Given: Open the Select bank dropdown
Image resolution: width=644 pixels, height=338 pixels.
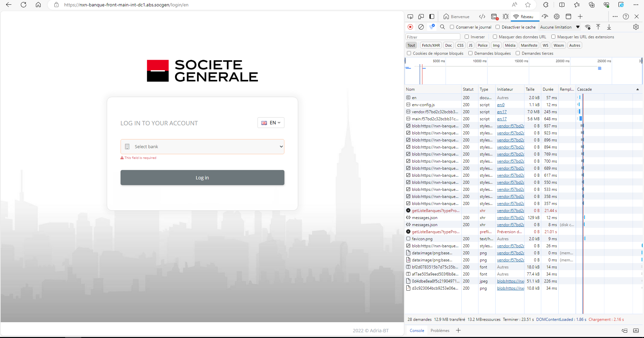Looking at the screenshot, I should coord(202,146).
